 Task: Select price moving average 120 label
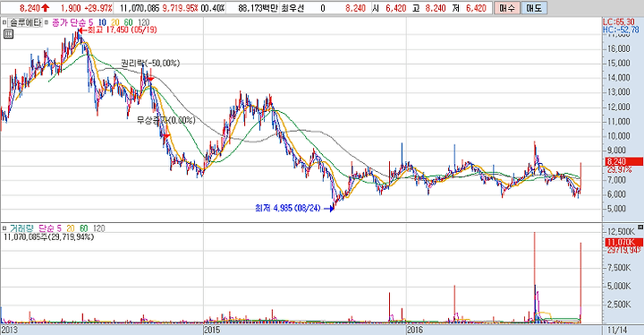click(x=143, y=22)
